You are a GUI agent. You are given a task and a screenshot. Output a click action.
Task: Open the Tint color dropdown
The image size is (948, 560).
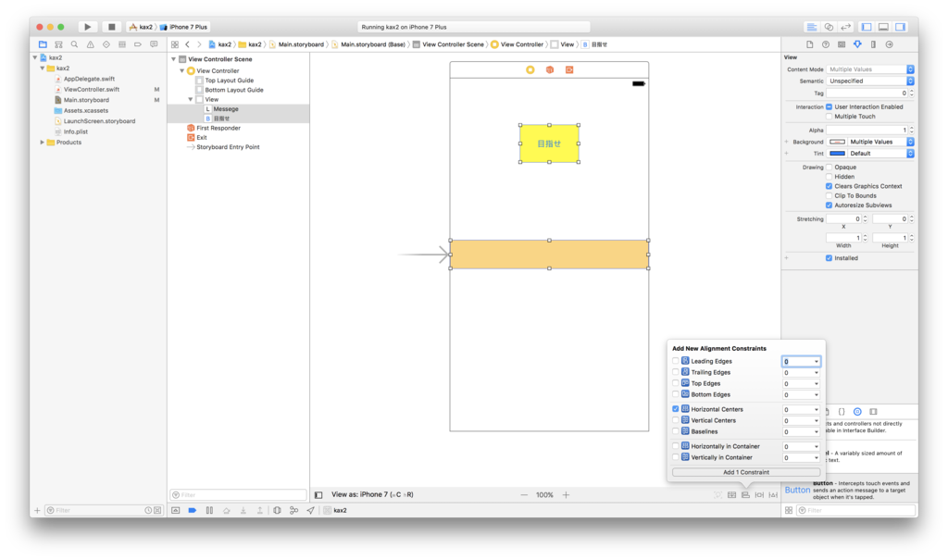[x=881, y=154]
